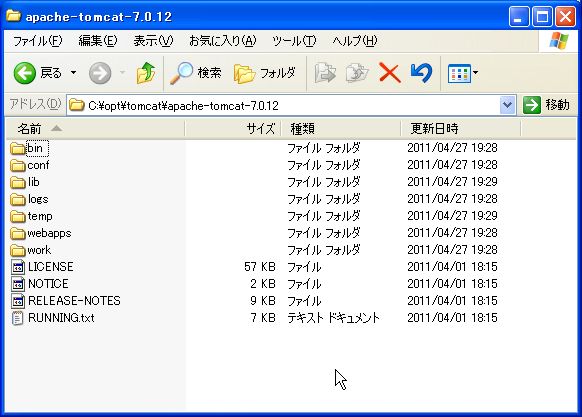582x417 pixels.
Task: Sort by the 名前 column header
Action: pos(95,129)
